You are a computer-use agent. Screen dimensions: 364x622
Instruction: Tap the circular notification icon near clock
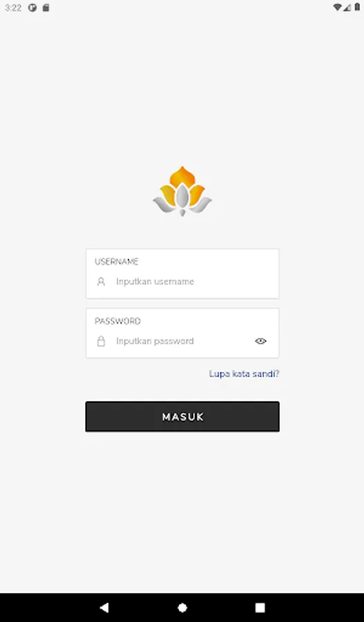tap(32, 8)
